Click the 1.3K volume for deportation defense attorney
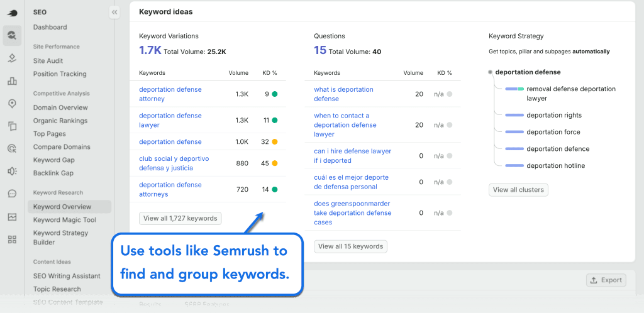This screenshot has width=644, height=313. point(242,94)
